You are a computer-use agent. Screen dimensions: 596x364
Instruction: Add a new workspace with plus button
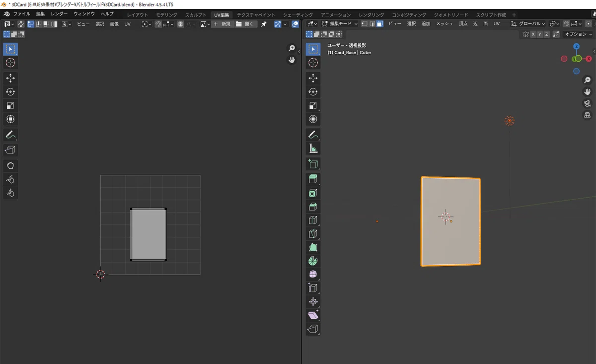pos(514,15)
